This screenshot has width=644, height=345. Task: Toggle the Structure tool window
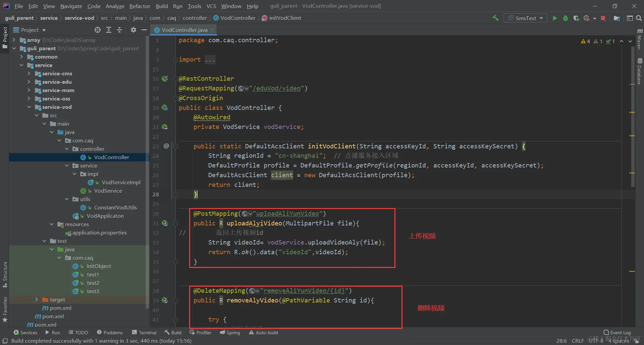coord(5,274)
